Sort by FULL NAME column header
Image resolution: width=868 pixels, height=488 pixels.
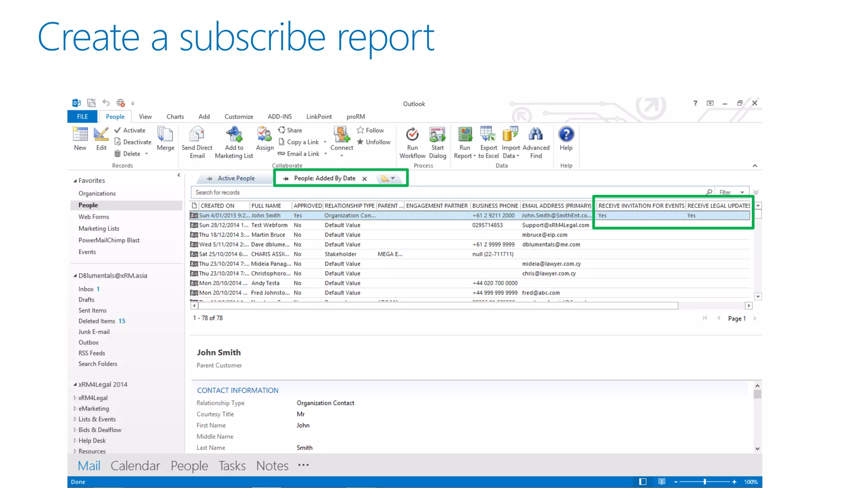266,206
